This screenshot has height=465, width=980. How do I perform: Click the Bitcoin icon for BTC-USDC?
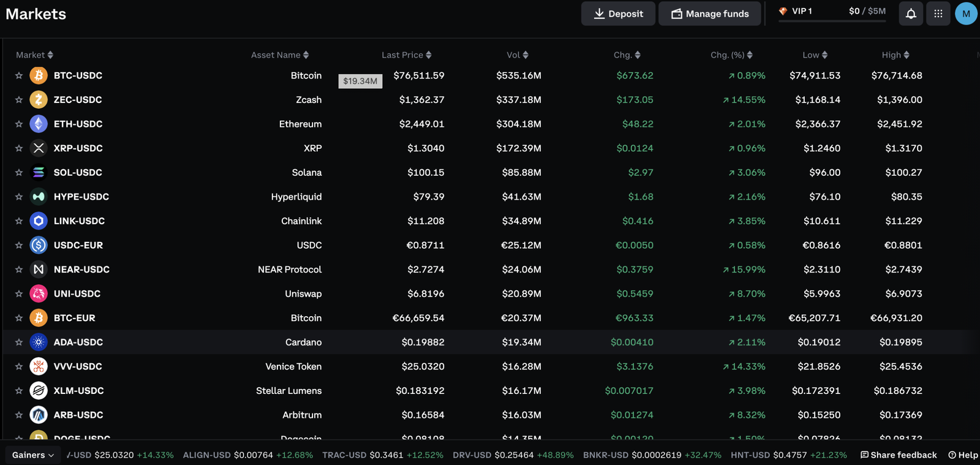click(x=39, y=75)
